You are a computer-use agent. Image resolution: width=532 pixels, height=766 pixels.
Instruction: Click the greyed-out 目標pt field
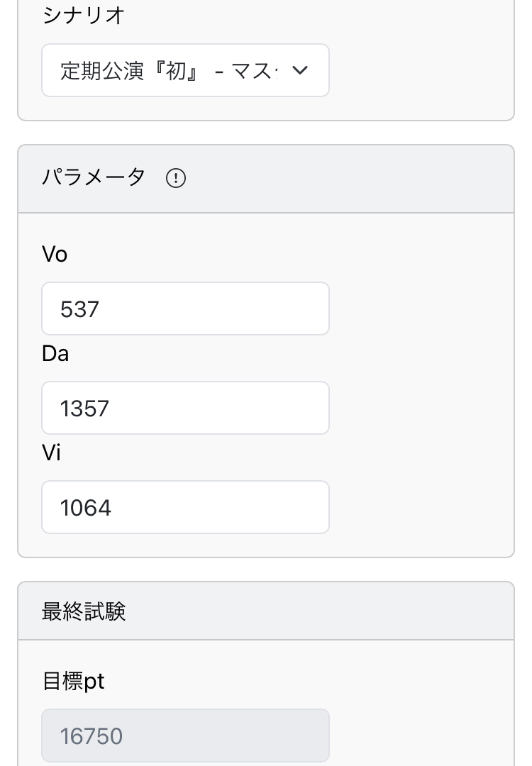185,736
